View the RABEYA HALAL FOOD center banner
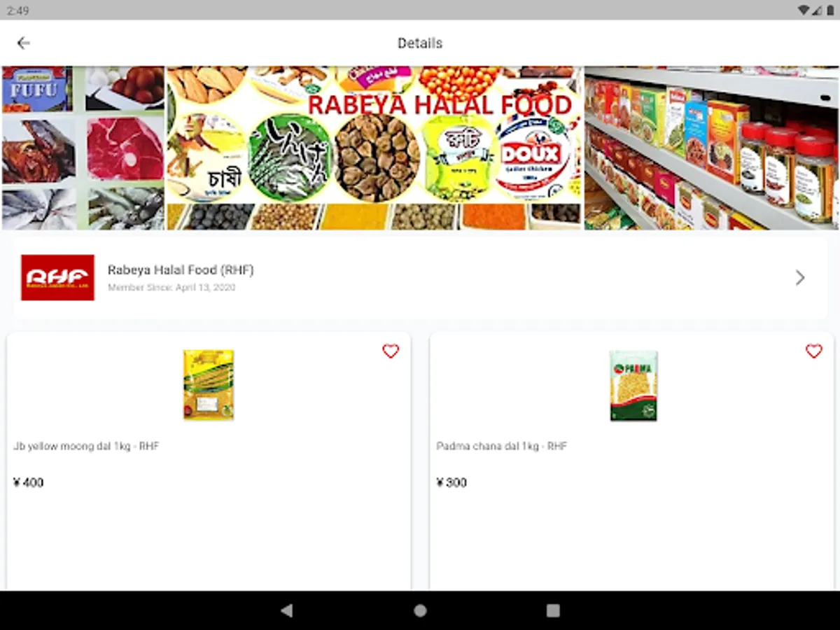The width and height of the screenshot is (840, 630). (374, 148)
